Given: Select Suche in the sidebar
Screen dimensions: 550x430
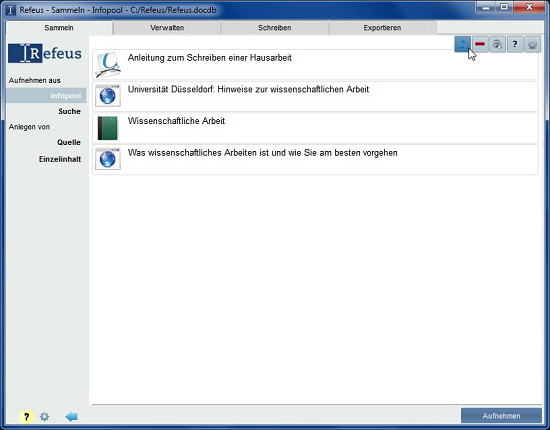Looking at the screenshot, I should click(x=69, y=111).
